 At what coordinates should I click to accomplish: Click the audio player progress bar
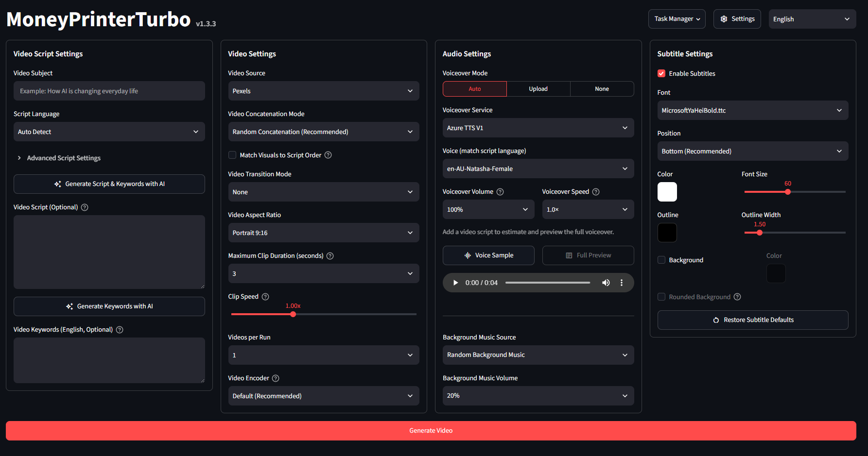point(548,283)
